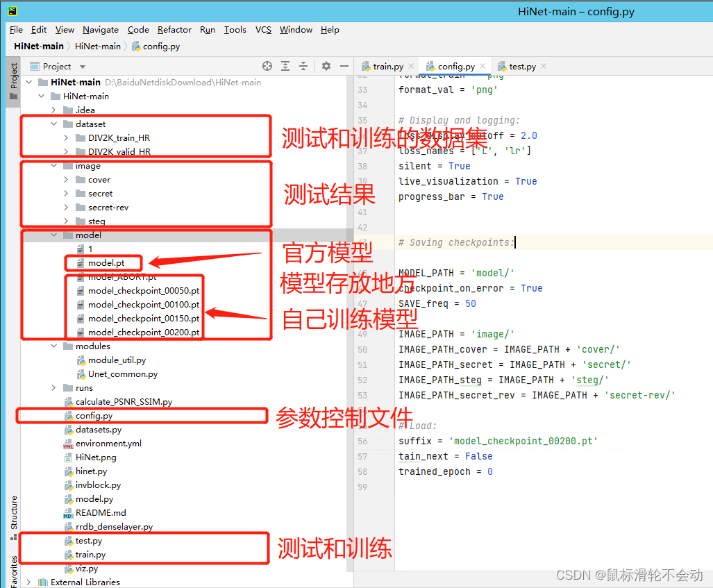Collapse the modules folder
The width and height of the screenshot is (713, 588).
(x=53, y=346)
